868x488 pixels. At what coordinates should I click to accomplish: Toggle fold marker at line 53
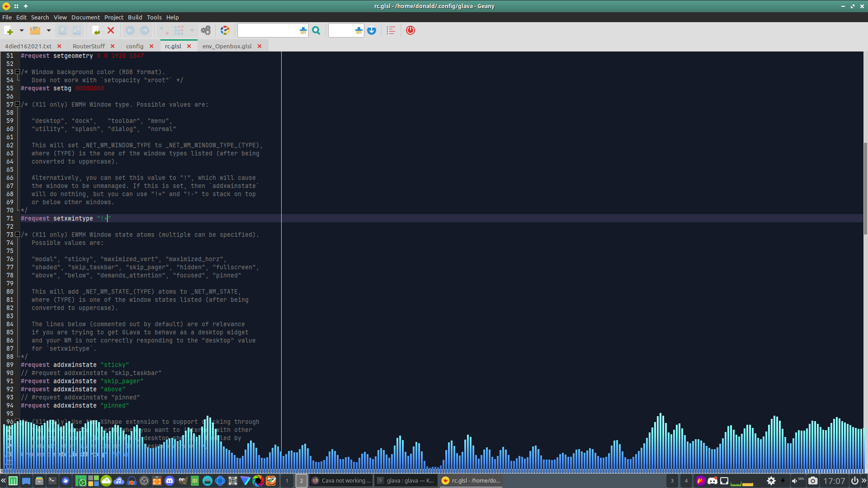(17, 72)
